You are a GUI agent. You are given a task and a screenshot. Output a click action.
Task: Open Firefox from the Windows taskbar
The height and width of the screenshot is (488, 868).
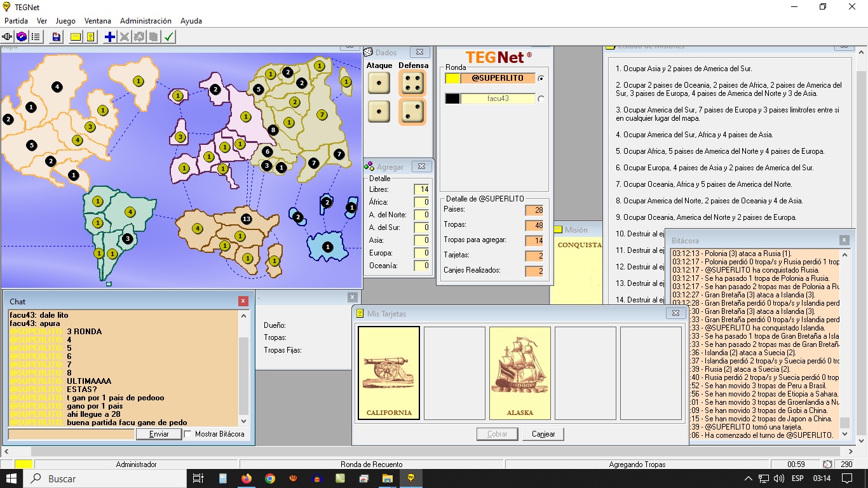[x=247, y=478]
